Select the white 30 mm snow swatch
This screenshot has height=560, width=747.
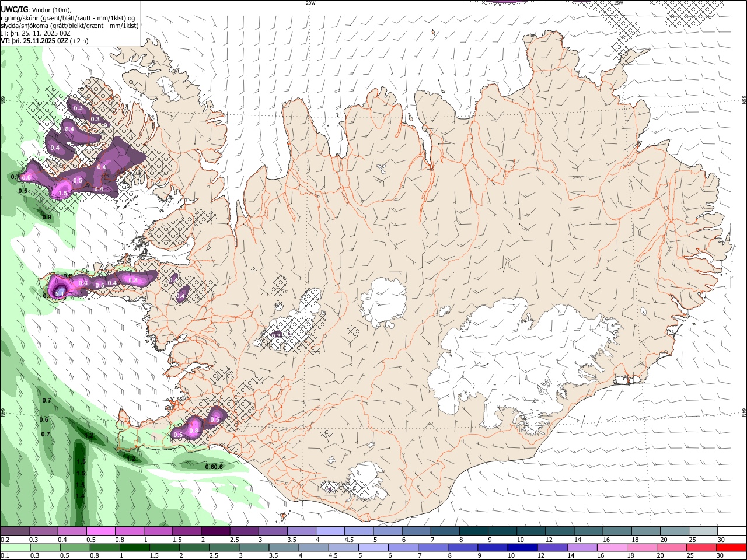pyautogui.click(x=732, y=531)
